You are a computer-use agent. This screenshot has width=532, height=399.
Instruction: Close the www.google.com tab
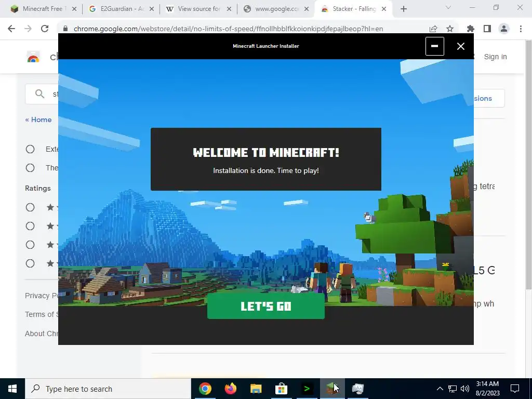click(x=307, y=9)
